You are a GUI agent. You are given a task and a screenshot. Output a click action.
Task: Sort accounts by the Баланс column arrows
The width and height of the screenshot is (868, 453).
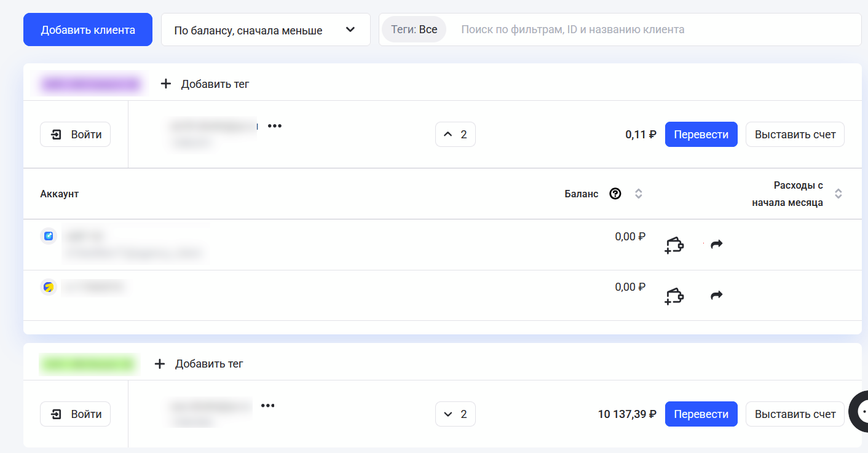(x=639, y=194)
